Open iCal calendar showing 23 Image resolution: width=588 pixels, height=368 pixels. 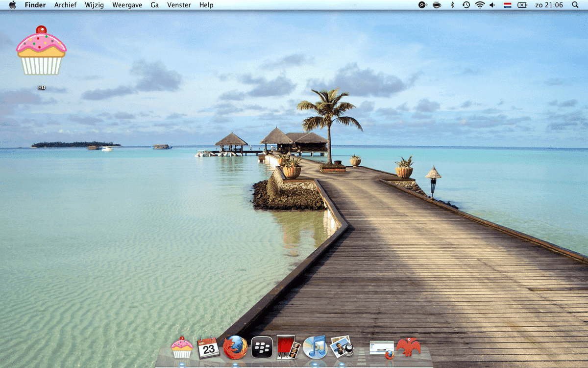tap(208, 348)
